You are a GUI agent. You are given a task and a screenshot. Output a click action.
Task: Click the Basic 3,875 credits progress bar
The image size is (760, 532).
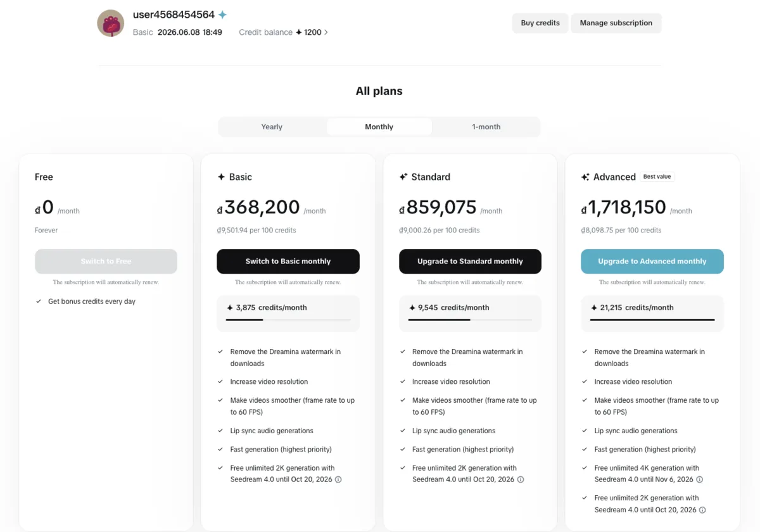point(288,320)
